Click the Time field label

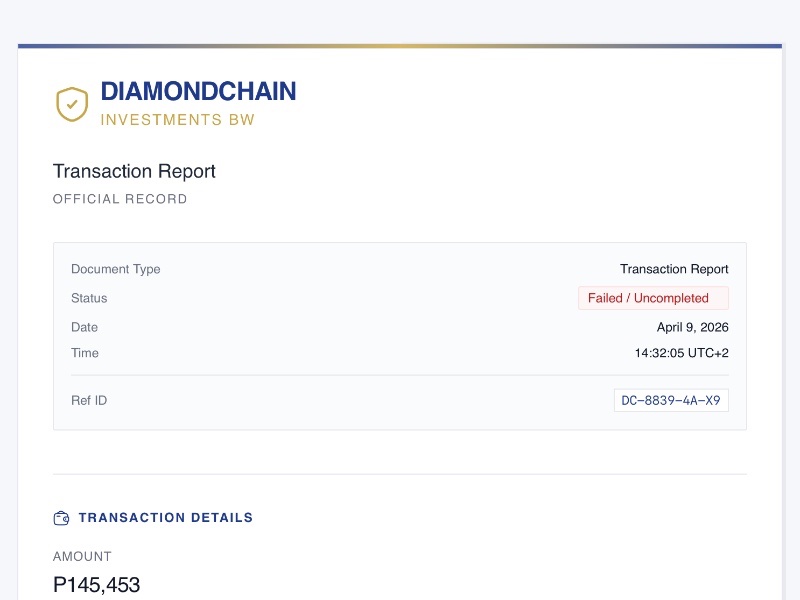click(x=85, y=353)
